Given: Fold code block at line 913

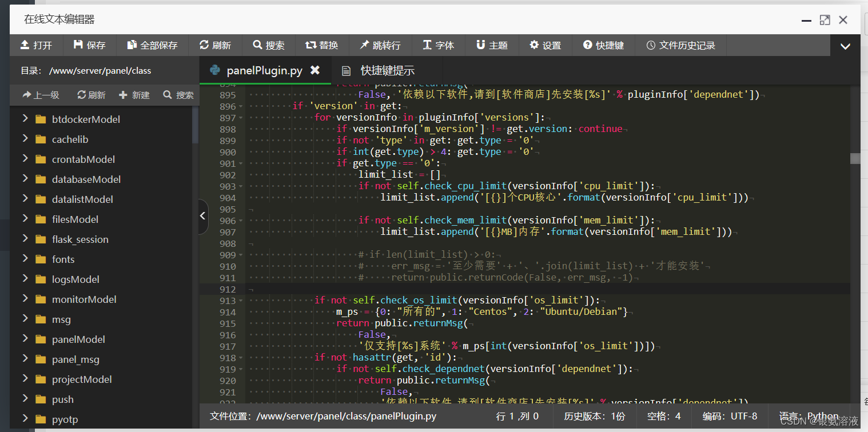Looking at the screenshot, I should (x=241, y=301).
